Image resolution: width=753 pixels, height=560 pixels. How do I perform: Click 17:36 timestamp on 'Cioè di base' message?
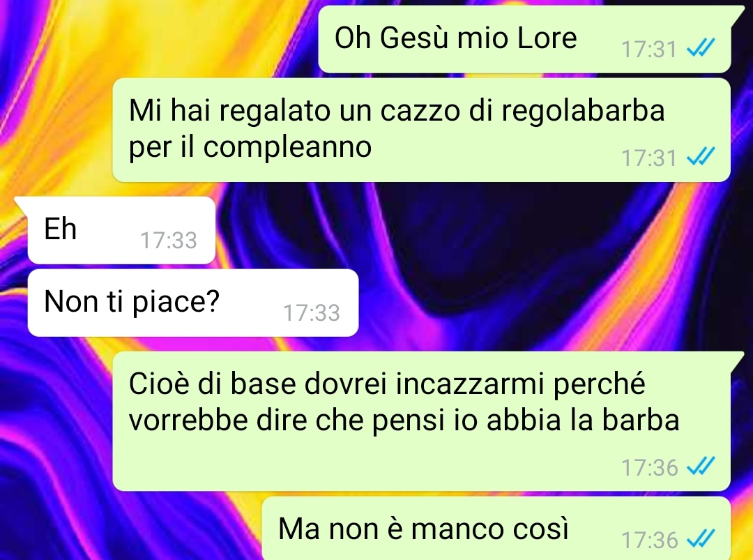pyautogui.click(x=649, y=467)
